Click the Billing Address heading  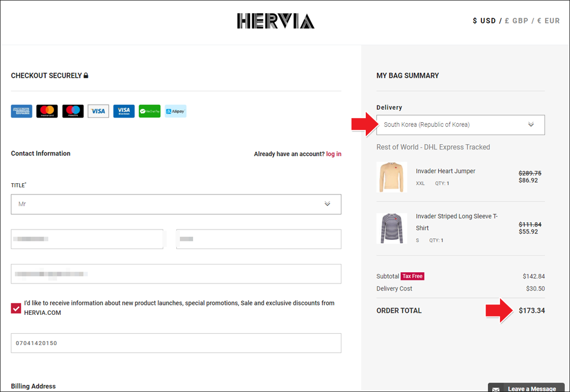pos(33,386)
